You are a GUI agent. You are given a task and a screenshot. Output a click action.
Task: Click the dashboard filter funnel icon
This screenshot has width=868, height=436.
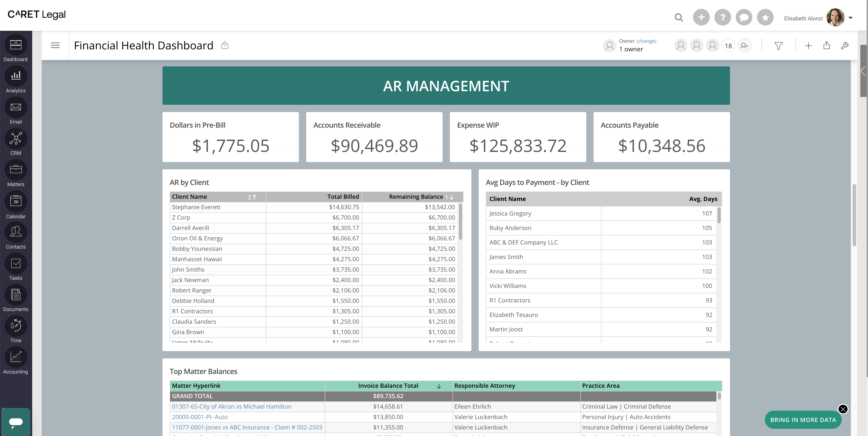coord(778,46)
